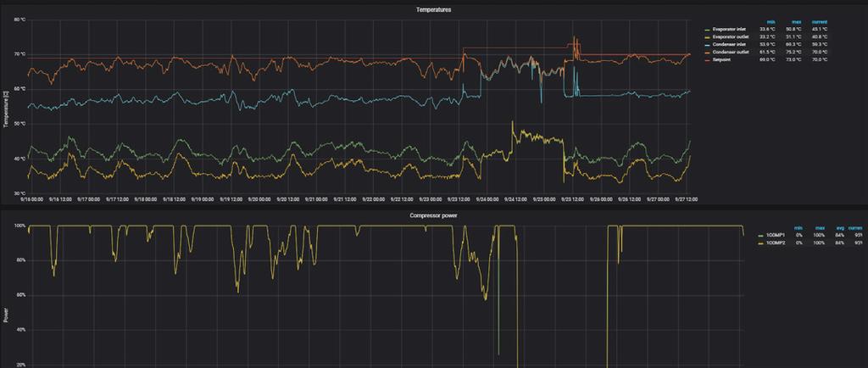Toggle the Evaporator outlet series in legend
This screenshot has width=868, height=368.
730,36
